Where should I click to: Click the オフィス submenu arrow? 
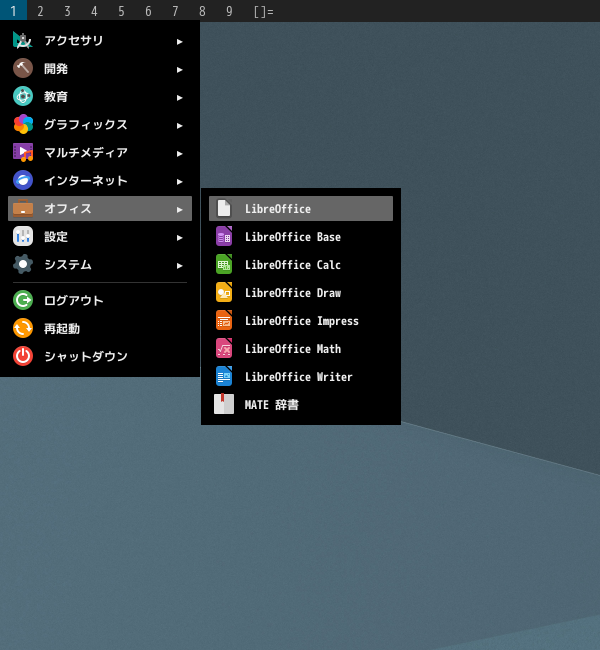[x=180, y=210]
